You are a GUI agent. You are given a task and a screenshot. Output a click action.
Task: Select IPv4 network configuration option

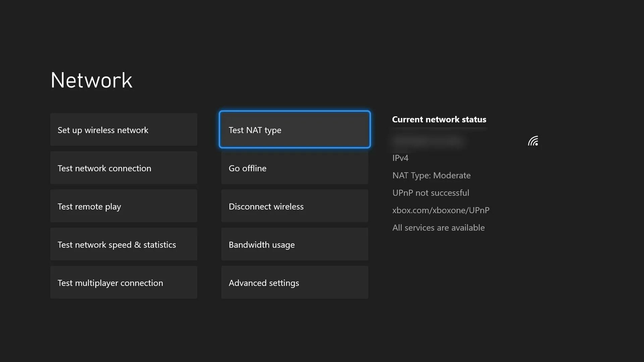[x=400, y=157]
